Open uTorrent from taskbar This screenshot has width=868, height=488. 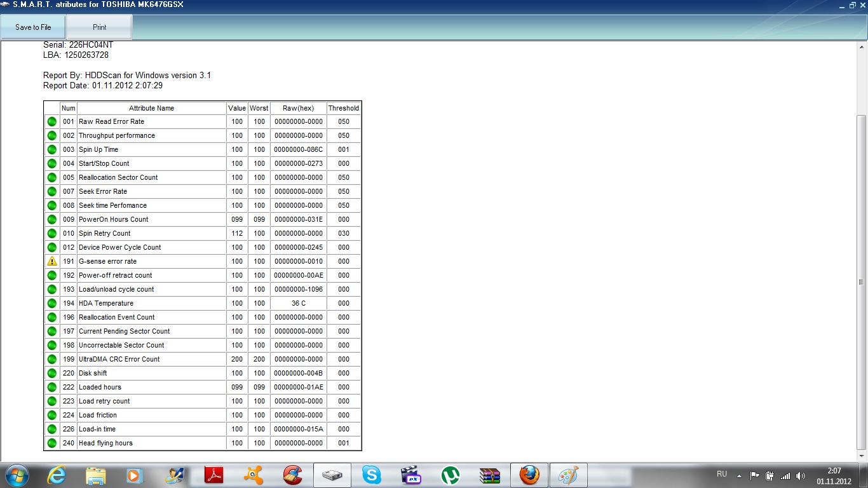[451, 475]
